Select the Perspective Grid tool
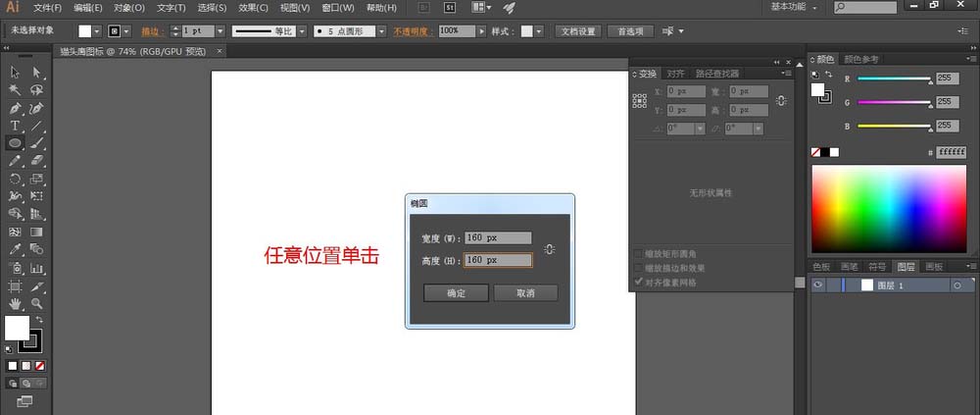The height and width of the screenshot is (415, 980). 37,214
